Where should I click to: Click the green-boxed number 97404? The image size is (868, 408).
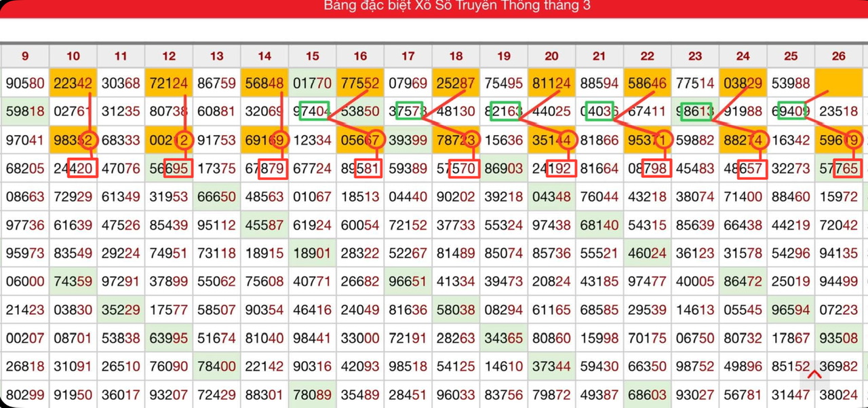pos(313,111)
